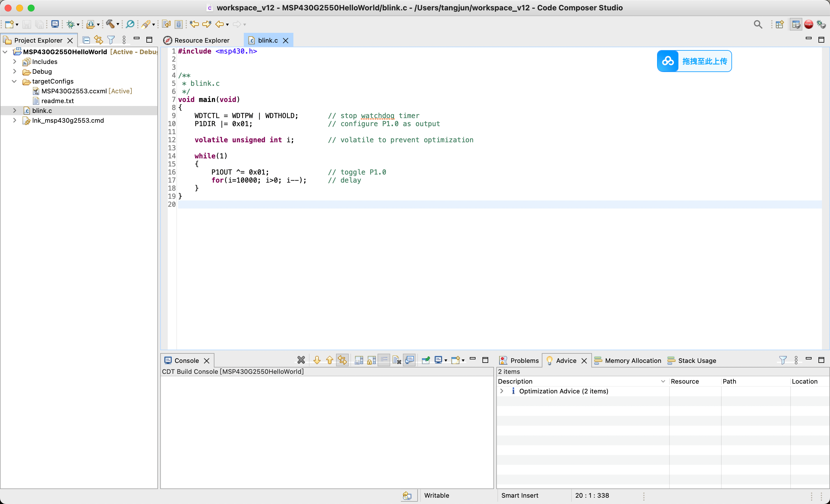Collapse the targetConfigs folder
The image size is (830, 504).
[x=14, y=81]
